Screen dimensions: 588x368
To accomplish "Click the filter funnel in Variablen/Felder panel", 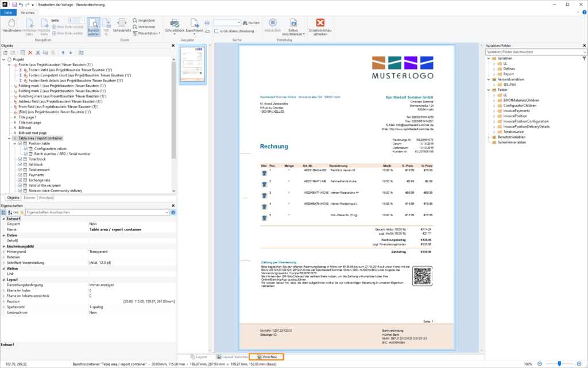I will click(584, 59).
